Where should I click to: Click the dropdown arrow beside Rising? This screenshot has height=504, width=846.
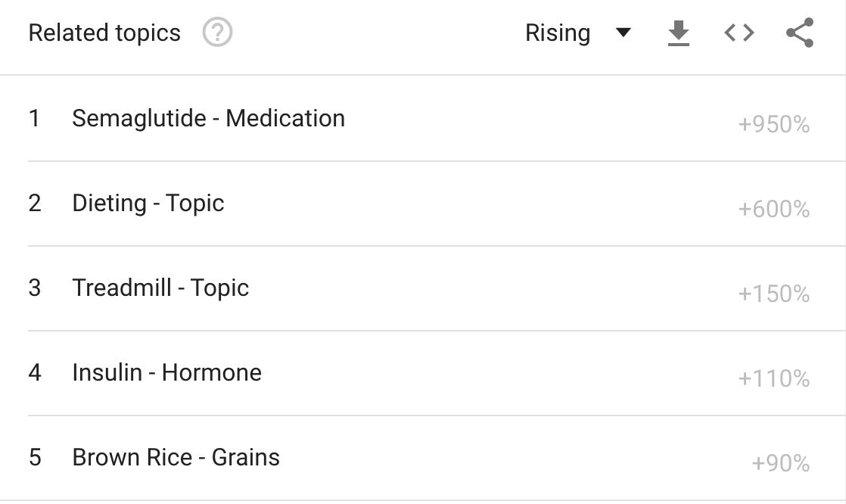click(624, 33)
